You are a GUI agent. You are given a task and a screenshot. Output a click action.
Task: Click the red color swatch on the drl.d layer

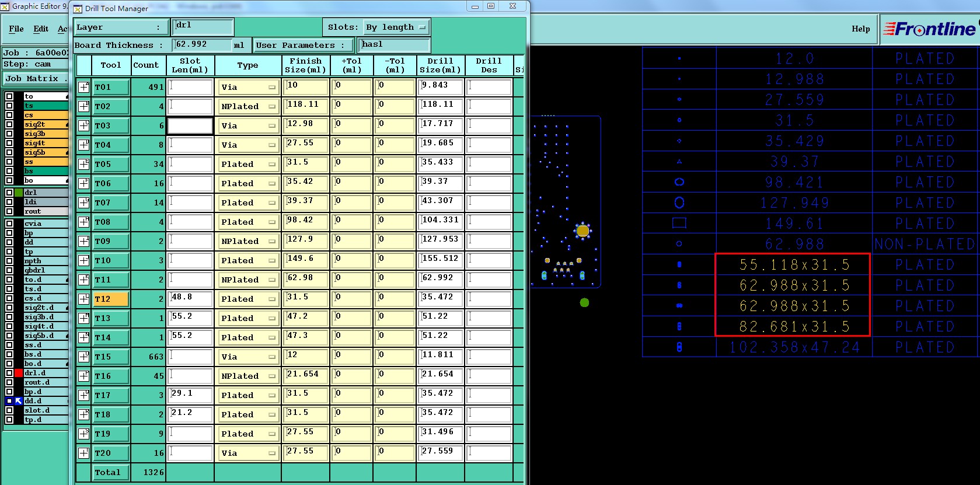tap(19, 373)
